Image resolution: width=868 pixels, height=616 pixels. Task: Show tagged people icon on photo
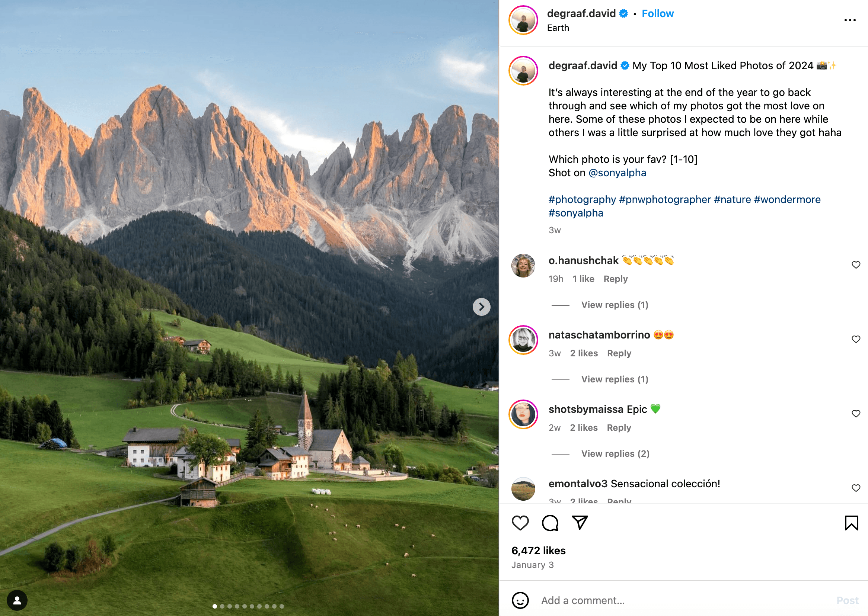coord(17,600)
